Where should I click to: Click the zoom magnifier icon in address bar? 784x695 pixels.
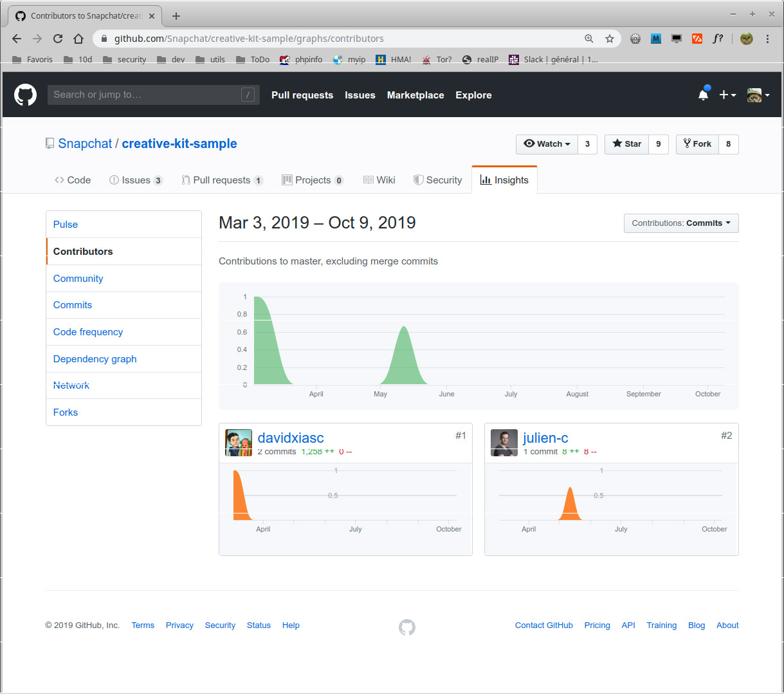click(588, 39)
